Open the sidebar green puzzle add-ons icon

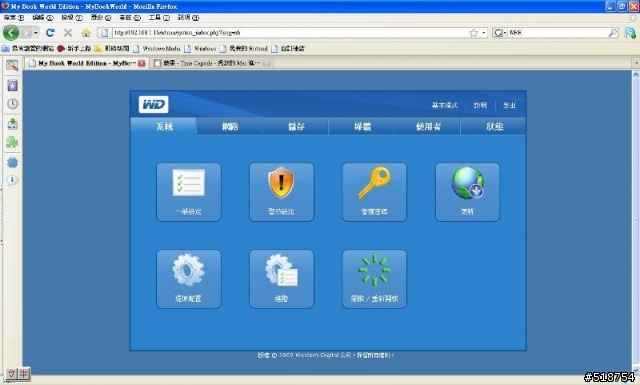pos(12,142)
